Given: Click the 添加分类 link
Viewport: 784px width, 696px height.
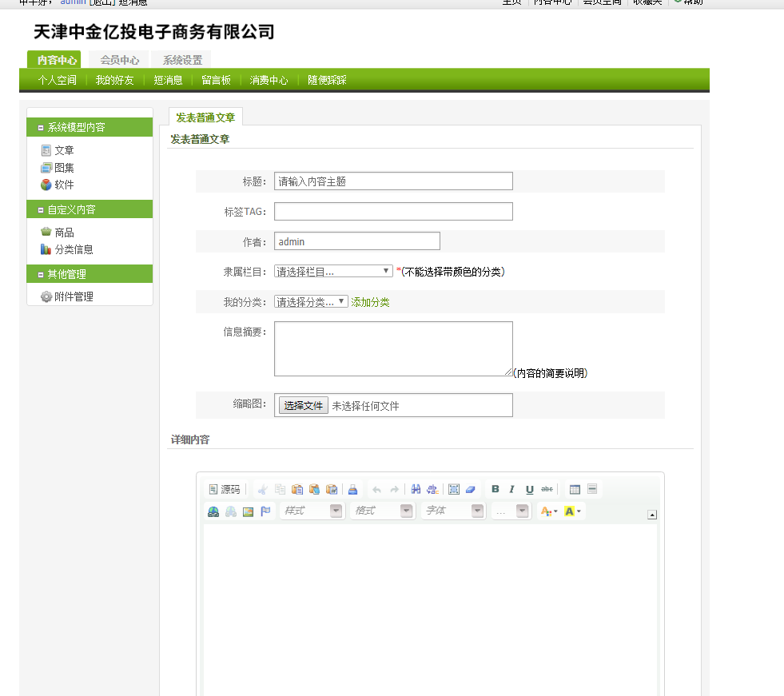Looking at the screenshot, I should point(370,302).
